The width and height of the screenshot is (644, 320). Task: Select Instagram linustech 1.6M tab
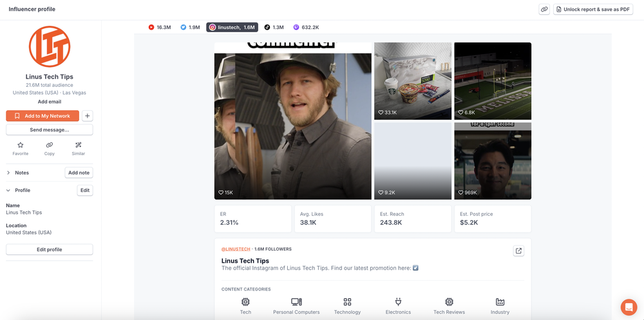pyautogui.click(x=232, y=27)
